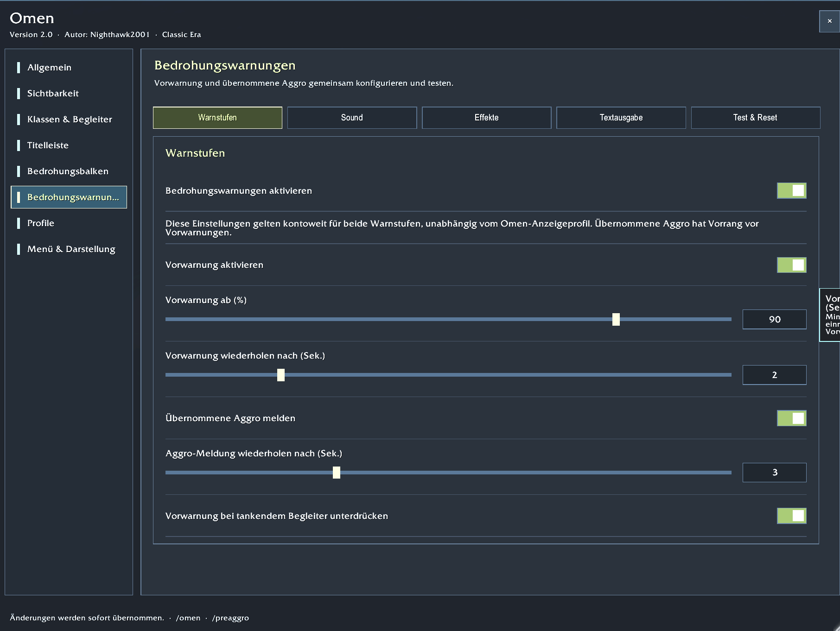Viewport: 840px width, 631px height.
Task: Open Menü & Darstellung settings
Action: (x=69, y=249)
